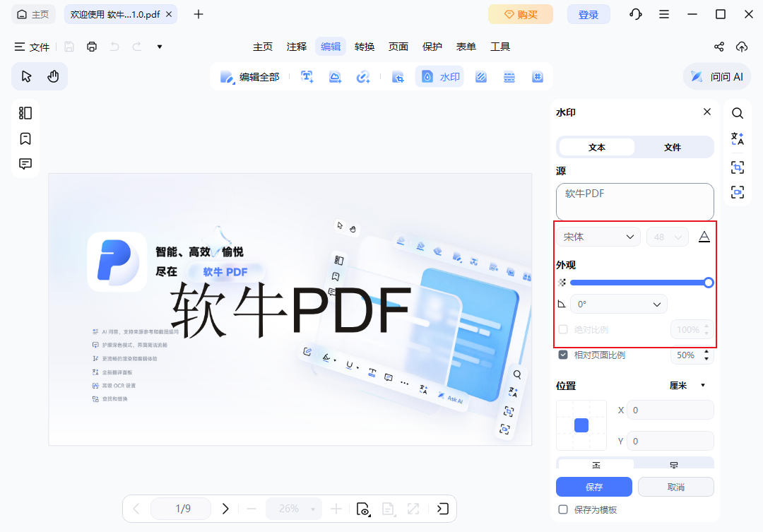Screen dimensions: 763x532
Task: Switch to the Protect tab
Action: click(432, 47)
